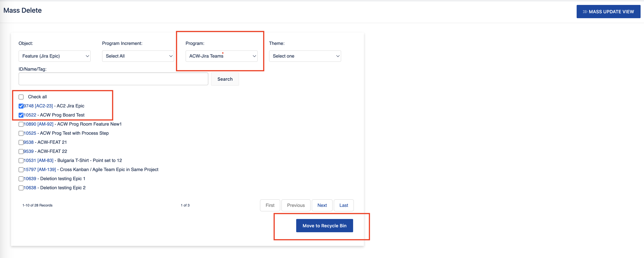Open the Program dropdown showing ACW-Jira Teams
The width and height of the screenshot is (644, 258).
(x=221, y=56)
